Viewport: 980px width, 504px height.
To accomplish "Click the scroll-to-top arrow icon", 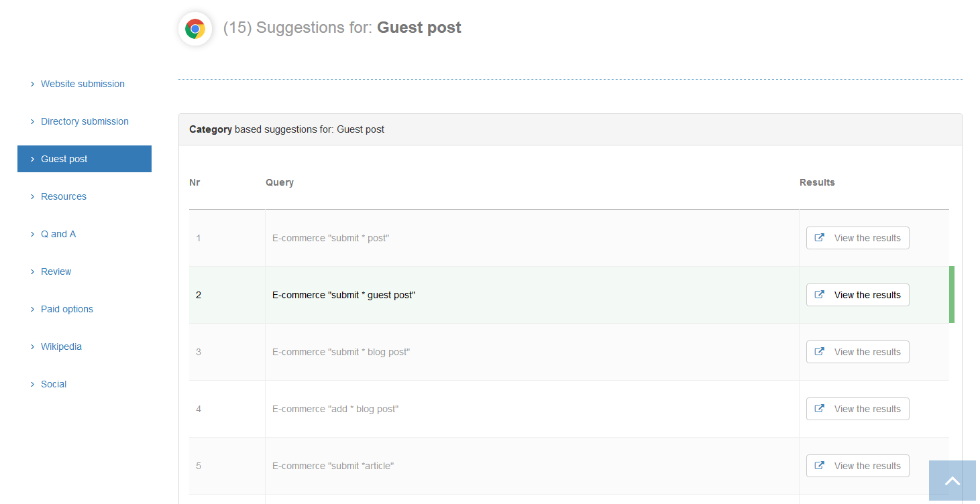I will (x=952, y=480).
